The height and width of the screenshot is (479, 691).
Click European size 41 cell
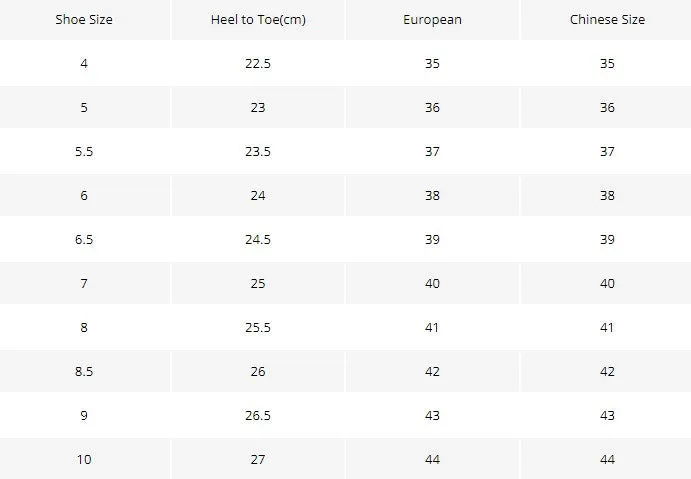tap(432, 327)
